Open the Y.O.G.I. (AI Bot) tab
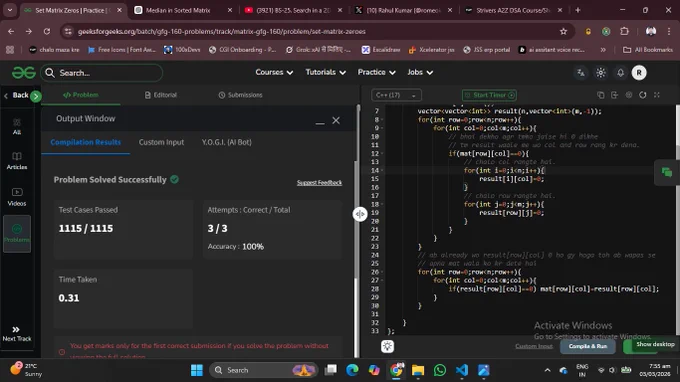Viewport: 680px width, 382px height. pos(226,142)
